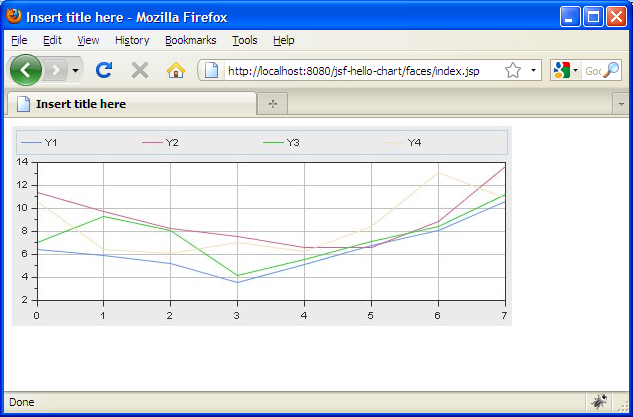Click the localhost URL address field

(360, 71)
